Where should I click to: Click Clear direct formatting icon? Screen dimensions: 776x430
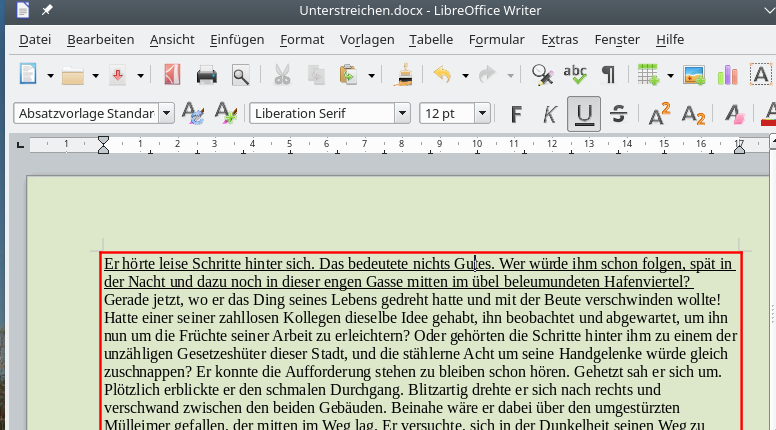(734, 114)
